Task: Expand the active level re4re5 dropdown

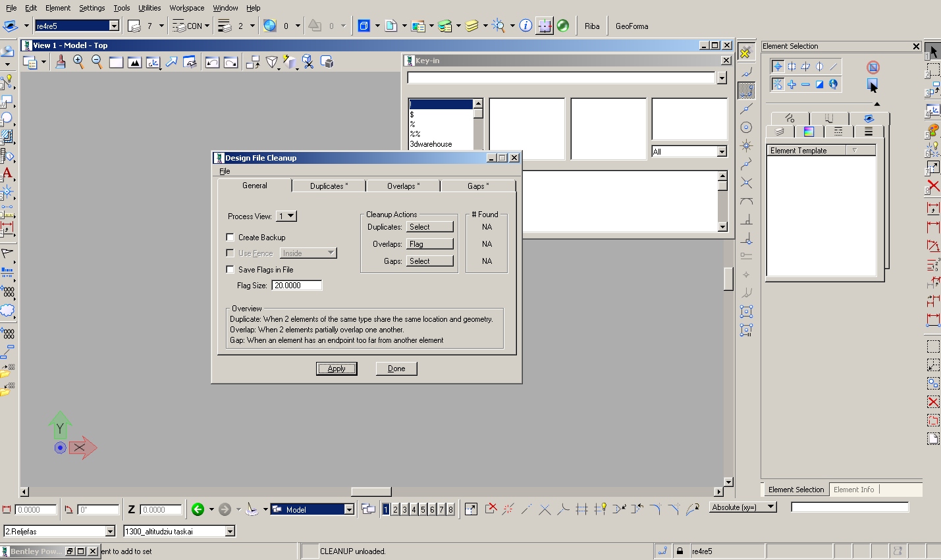Action: pos(114,26)
